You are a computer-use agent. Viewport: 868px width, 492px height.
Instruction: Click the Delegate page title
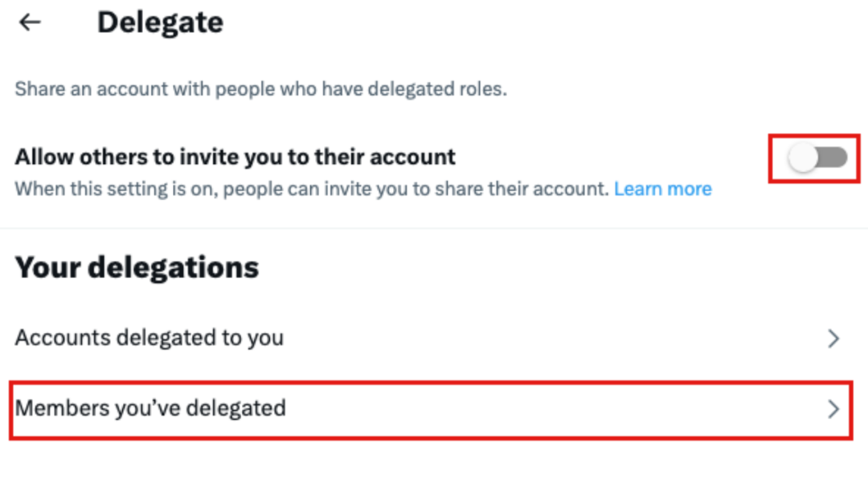point(160,23)
